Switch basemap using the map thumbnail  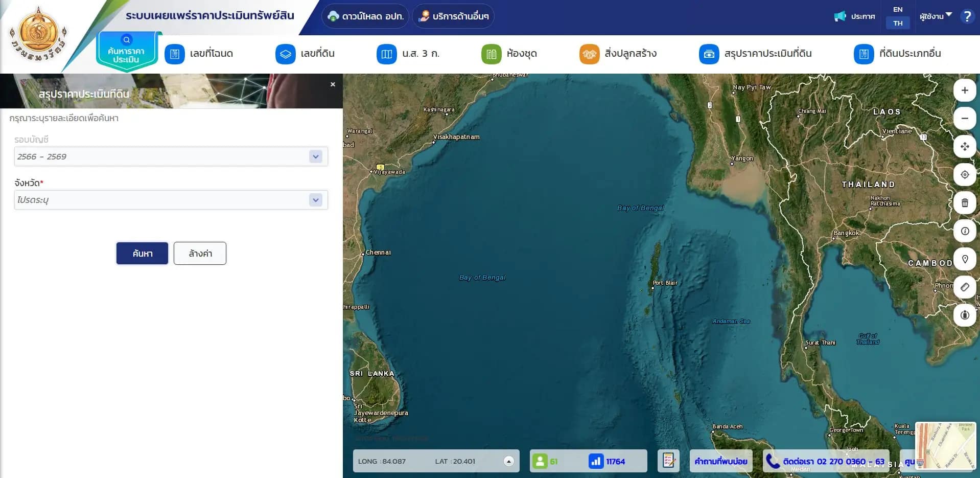click(x=945, y=445)
